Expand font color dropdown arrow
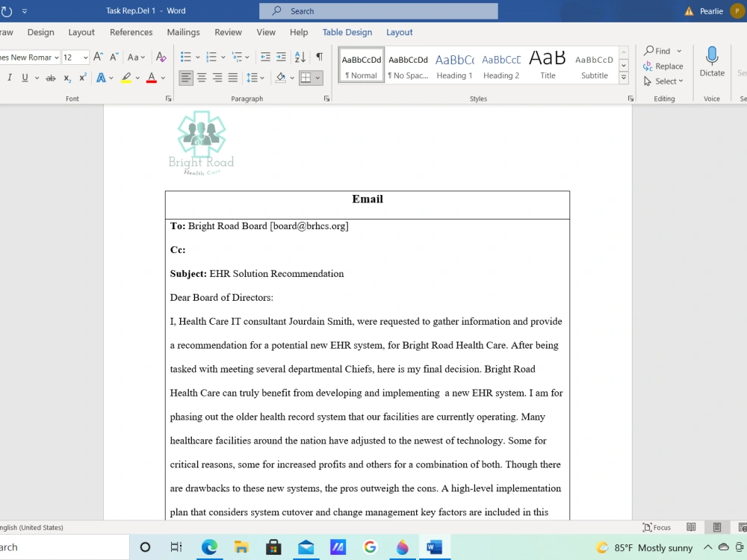The height and width of the screenshot is (560, 747). tap(163, 78)
